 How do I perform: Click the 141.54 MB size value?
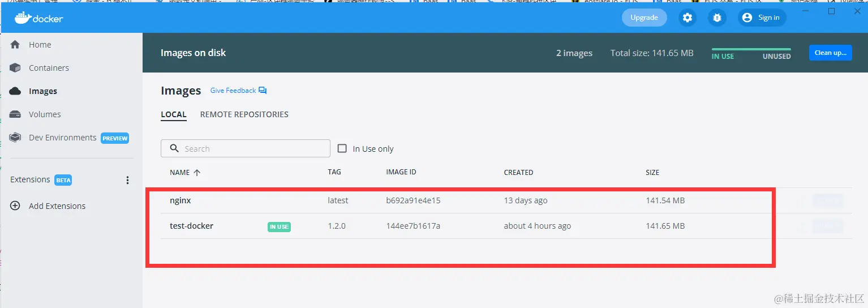pyautogui.click(x=665, y=200)
